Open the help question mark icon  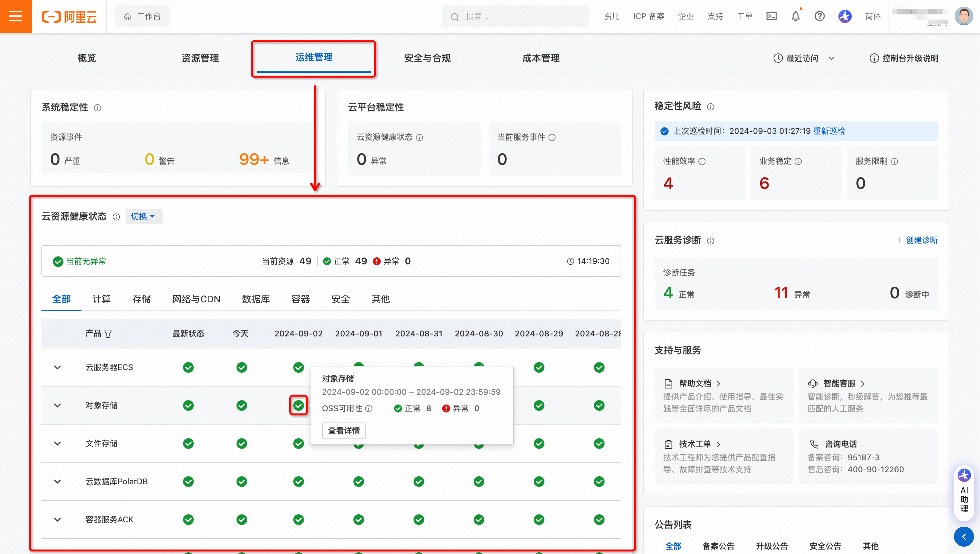(819, 16)
